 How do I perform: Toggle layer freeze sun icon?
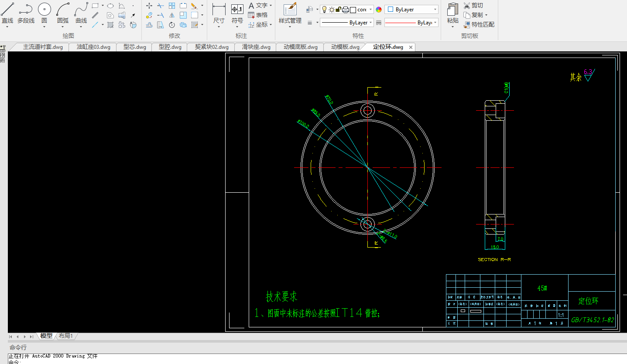pos(332,10)
